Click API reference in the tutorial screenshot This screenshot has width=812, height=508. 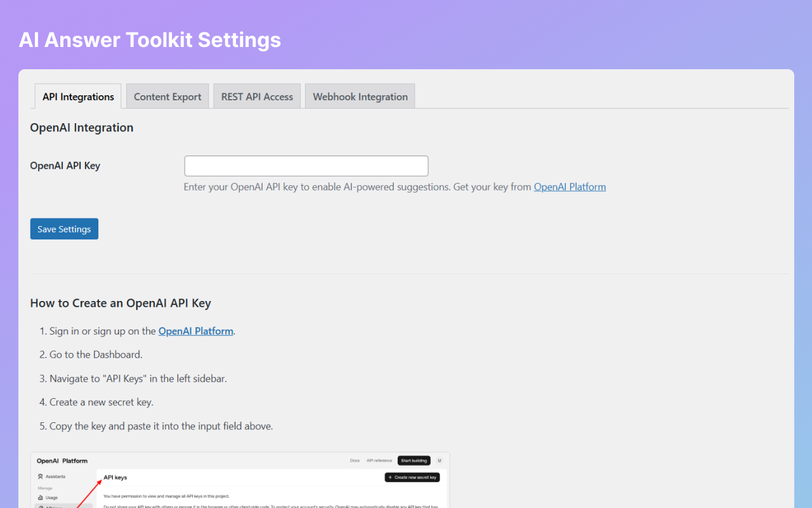(x=379, y=460)
